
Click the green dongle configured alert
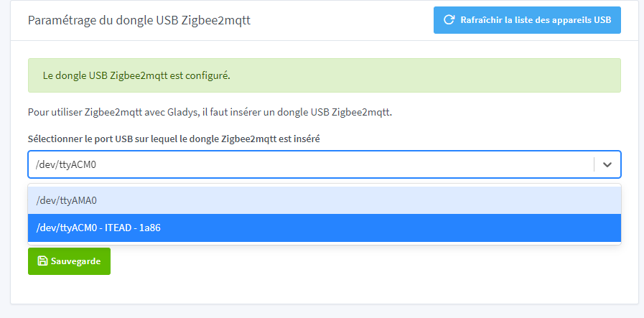click(324, 75)
